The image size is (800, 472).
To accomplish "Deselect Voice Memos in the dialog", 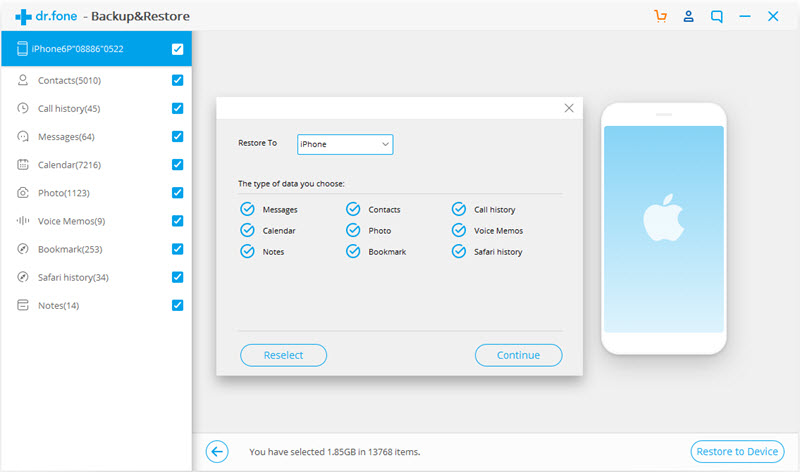I will tap(459, 230).
